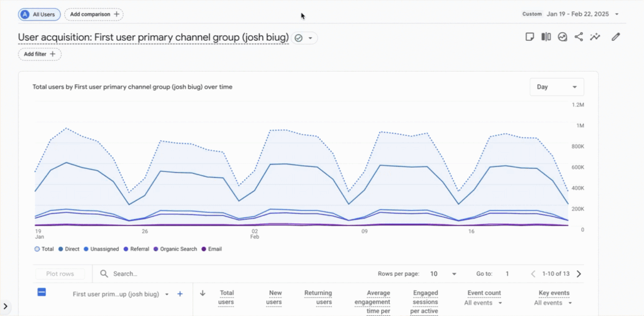The image size is (644, 316).
Task: Open the Day granularity dropdown
Action: (557, 87)
